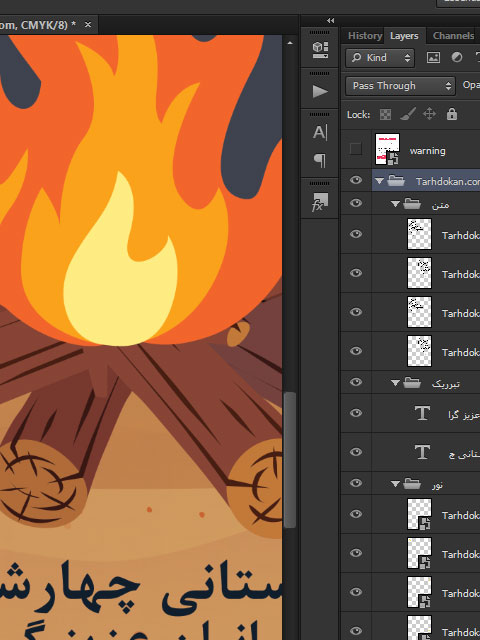
Task: Collapse panel dock double-arrow icon
Action: pos(331,20)
